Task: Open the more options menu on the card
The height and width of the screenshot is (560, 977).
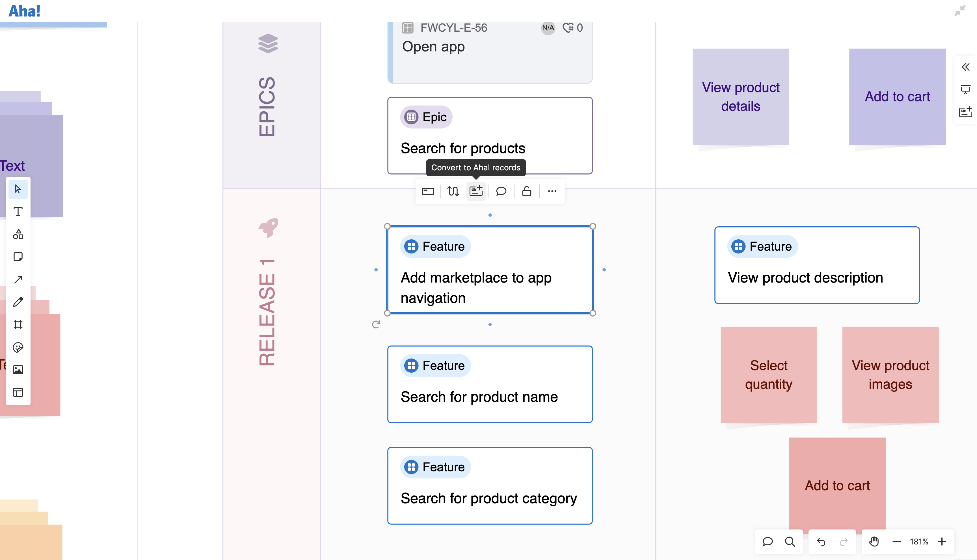Action: click(x=552, y=191)
